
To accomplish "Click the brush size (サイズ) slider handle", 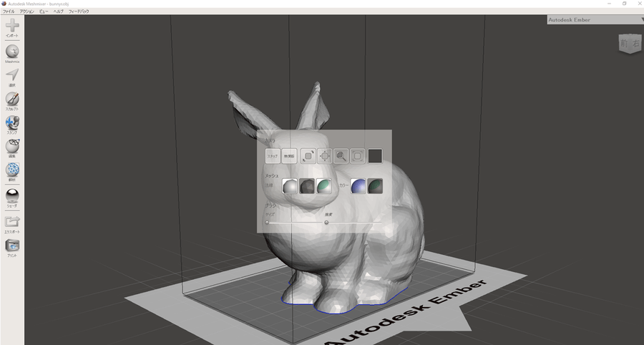I will (267, 223).
